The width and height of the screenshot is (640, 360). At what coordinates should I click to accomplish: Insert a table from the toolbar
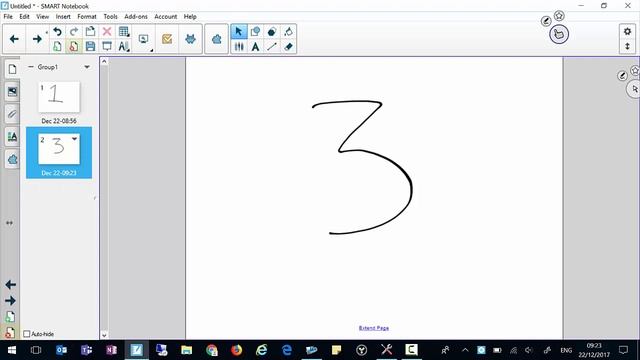[x=124, y=31]
